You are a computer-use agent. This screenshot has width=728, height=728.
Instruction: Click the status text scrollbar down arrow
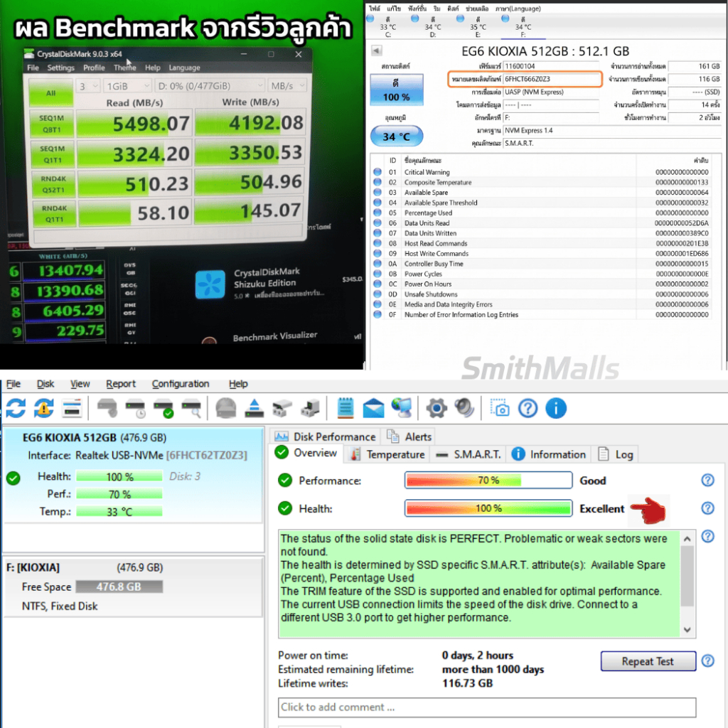pos(687,630)
